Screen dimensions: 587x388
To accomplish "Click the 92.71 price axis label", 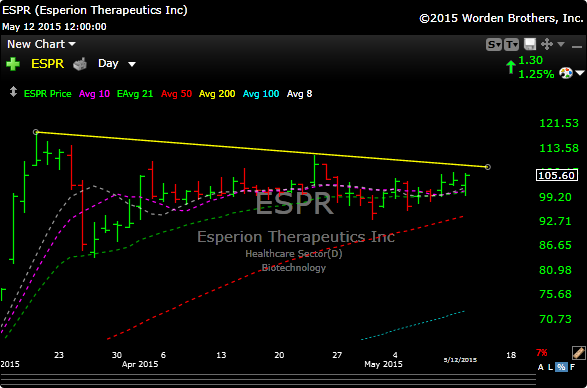I will coord(556,221).
